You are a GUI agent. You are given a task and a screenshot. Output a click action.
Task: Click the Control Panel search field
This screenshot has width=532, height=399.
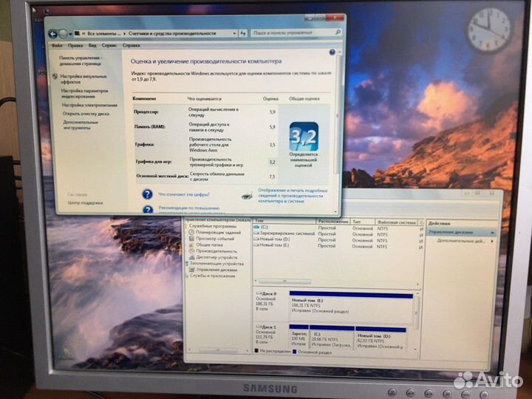[292, 33]
